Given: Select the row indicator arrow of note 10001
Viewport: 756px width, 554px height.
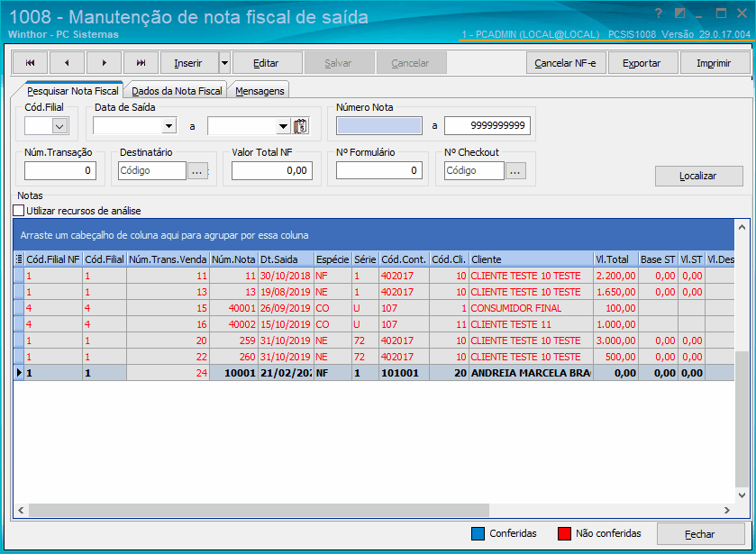Looking at the screenshot, I should click(x=19, y=373).
